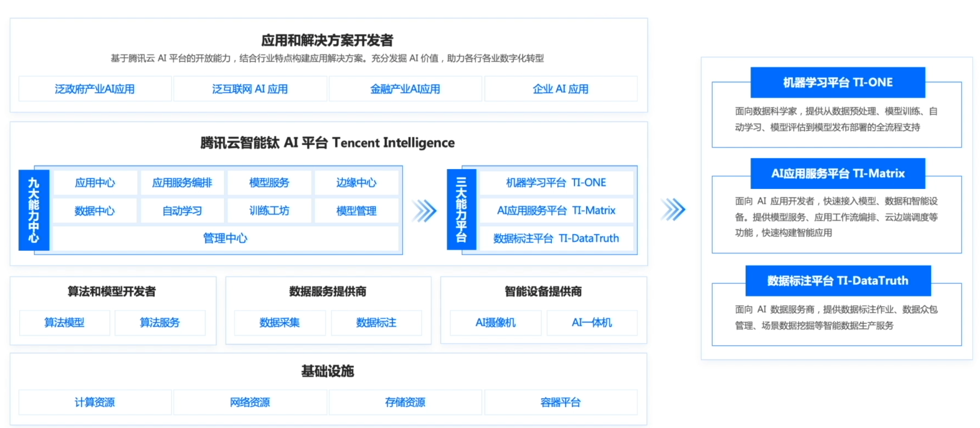Select the 数据采集 box

pos(280,323)
